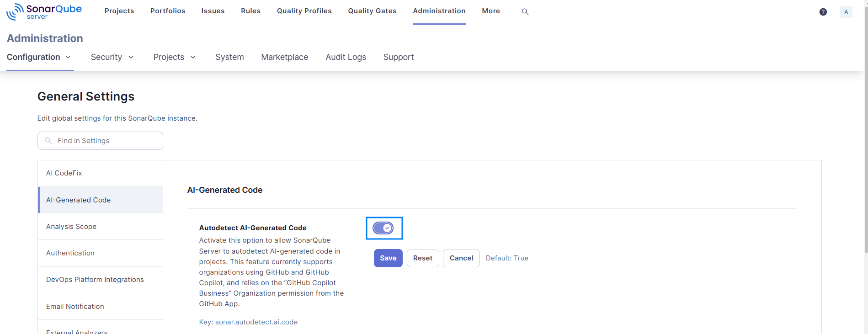Select Analysis Scope settings category
Viewport: 868px width, 334px height.
(x=100, y=227)
